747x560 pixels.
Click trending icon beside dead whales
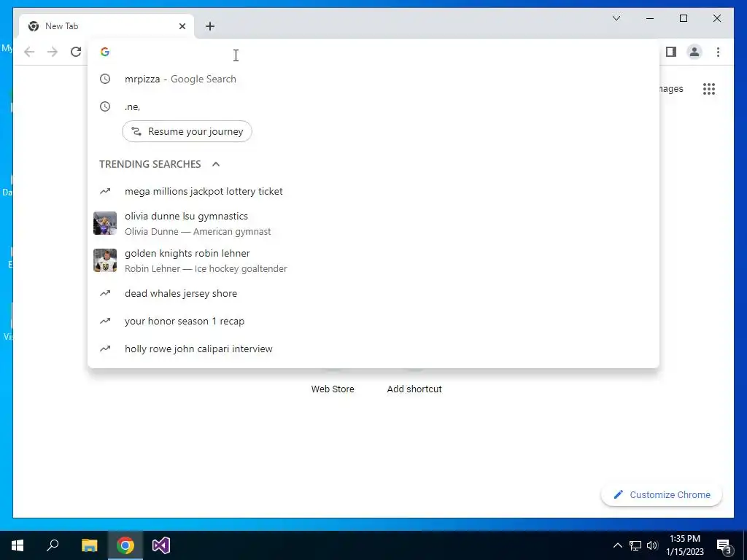click(x=105, y=293)
